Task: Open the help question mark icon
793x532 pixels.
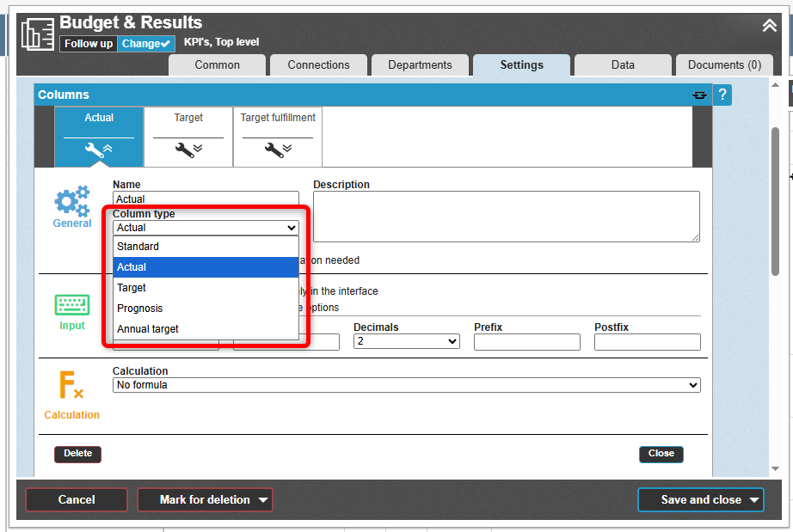Action: pos(722,95)
